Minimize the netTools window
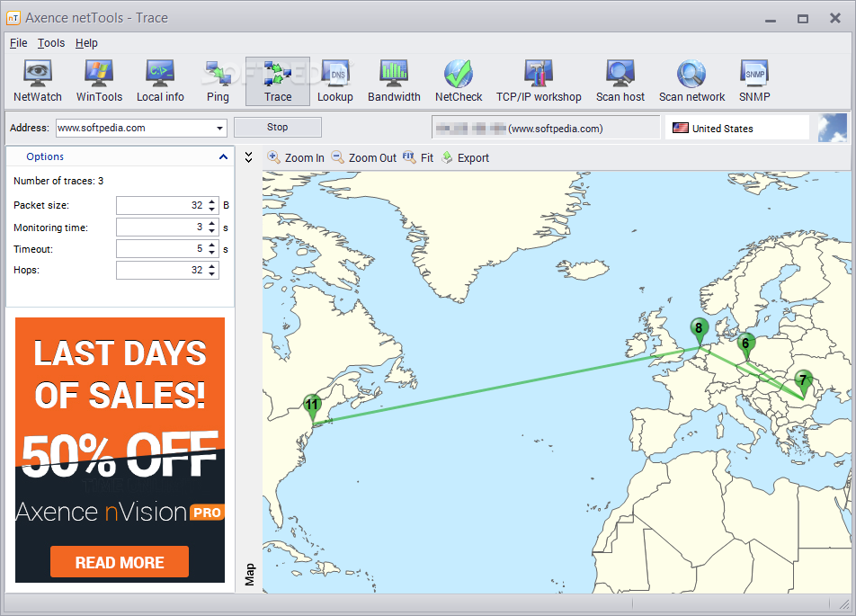Viewport: 856px width, 616px height. tap(771, 19)
